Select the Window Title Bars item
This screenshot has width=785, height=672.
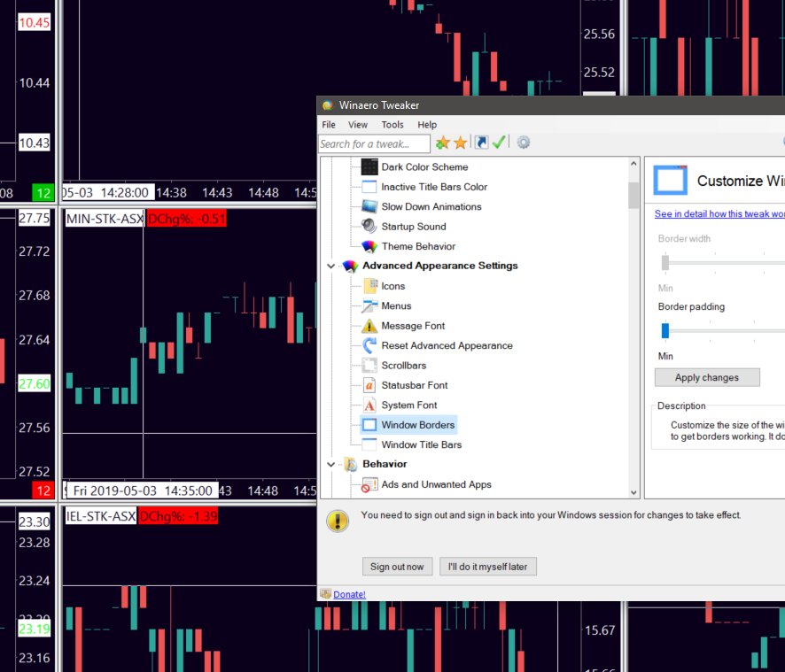tap(422, 444)
